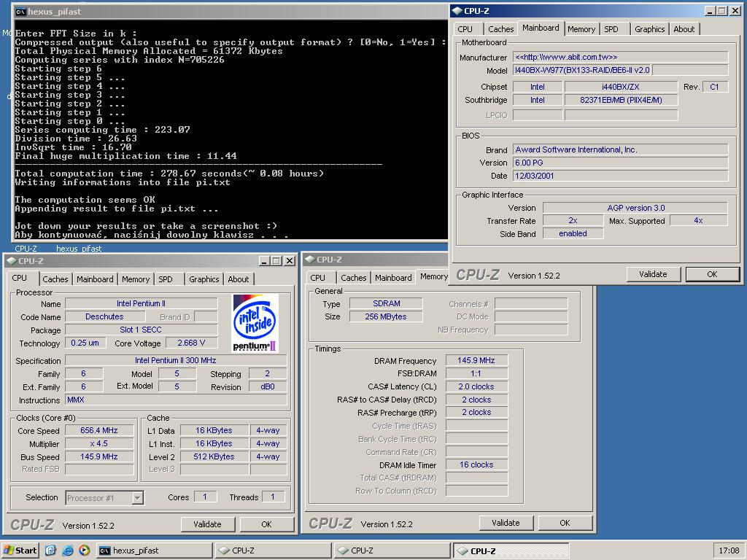This screenshot has height=560, width=747.
Task: Click the AGP version 3.0 field
Action: pos(635,208)
